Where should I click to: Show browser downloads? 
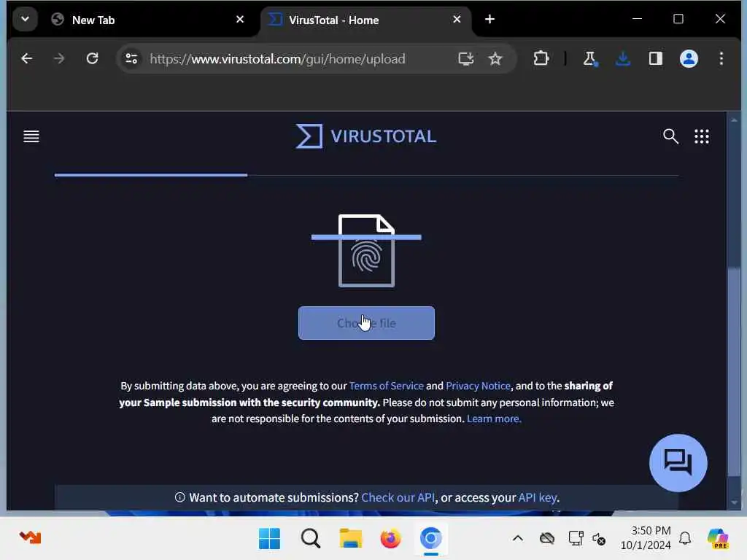(623, 58)
